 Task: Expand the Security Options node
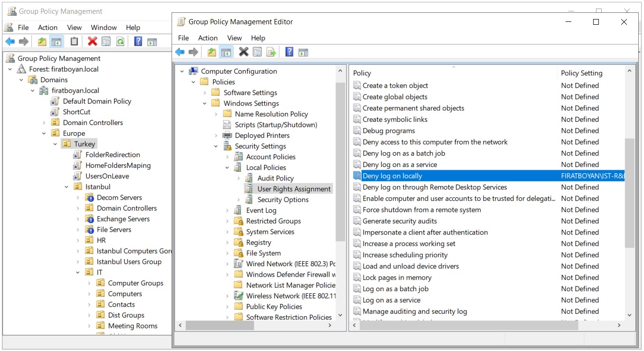pos(239,200)
